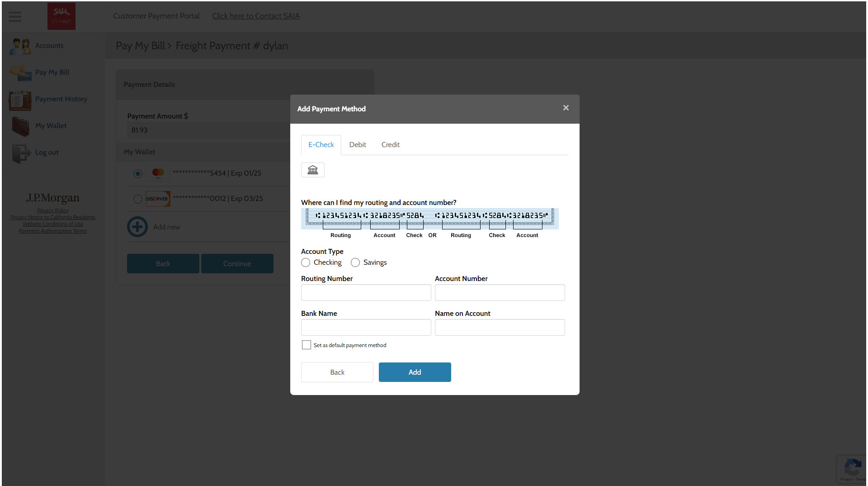Click Back button in payment dialog

coord(337,372)
